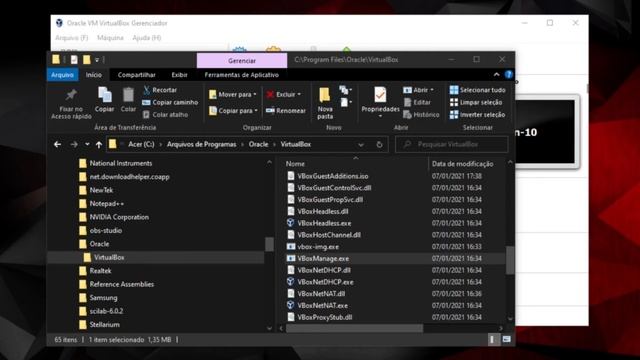Open the Mover para dropdown

[233, 94]
